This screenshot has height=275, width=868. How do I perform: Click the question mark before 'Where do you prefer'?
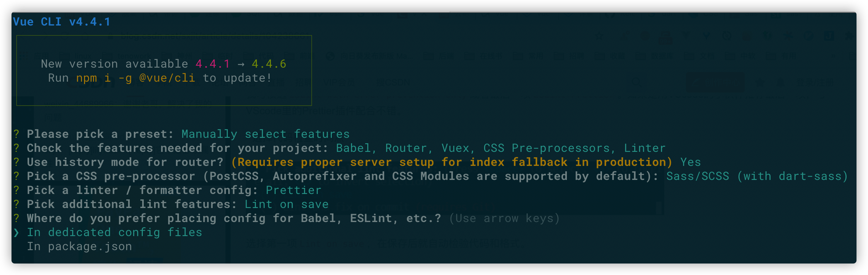tap(16, 218)
